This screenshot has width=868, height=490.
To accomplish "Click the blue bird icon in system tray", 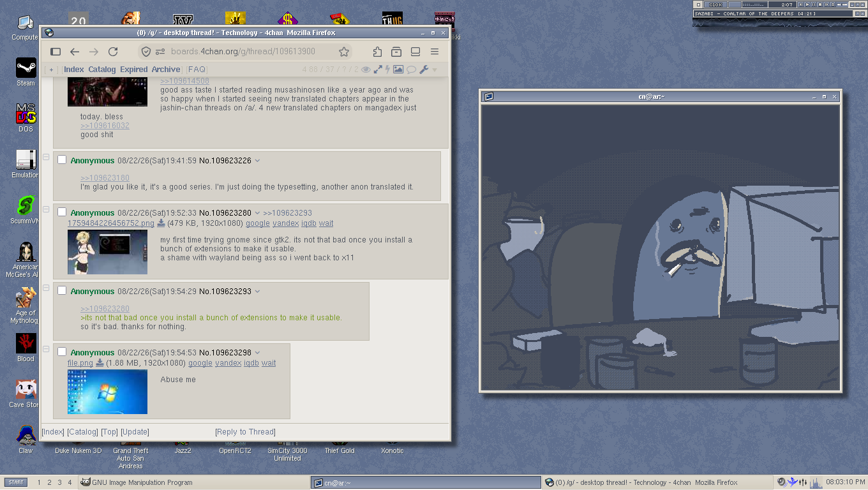I will point(793,482).
